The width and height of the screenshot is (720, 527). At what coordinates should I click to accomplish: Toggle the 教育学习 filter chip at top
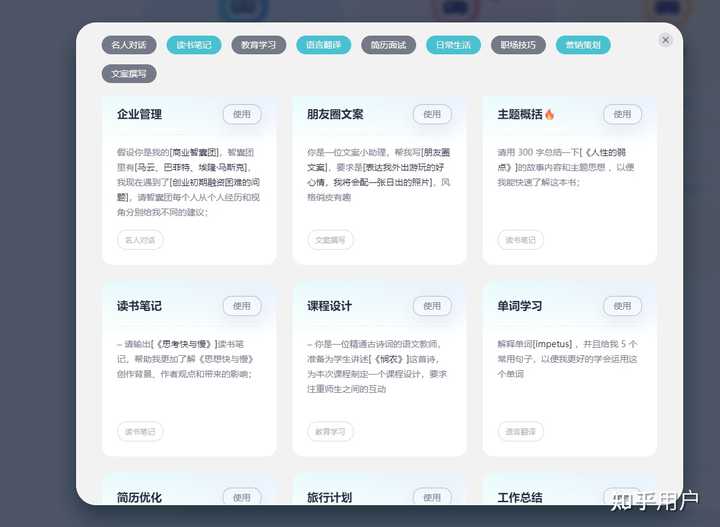point(259,45)
